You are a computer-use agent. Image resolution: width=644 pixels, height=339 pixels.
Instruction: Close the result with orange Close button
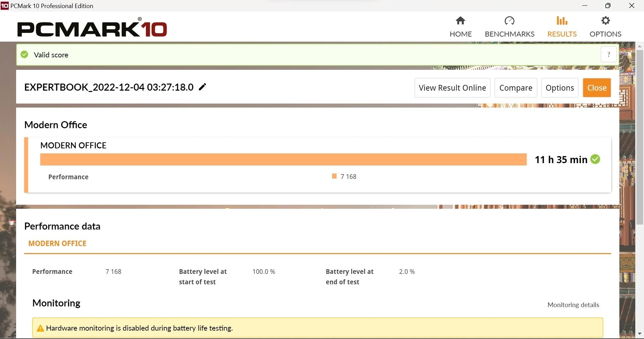click(597, 88)
